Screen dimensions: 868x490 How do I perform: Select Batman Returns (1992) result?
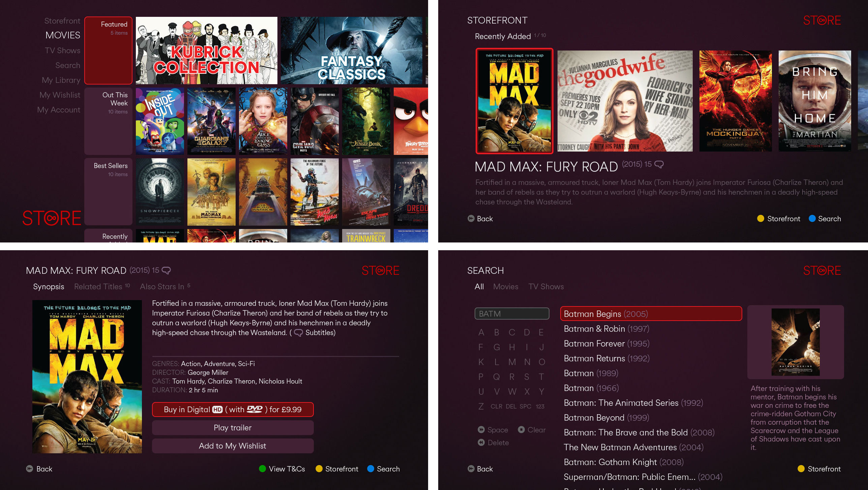coord(606,358)
